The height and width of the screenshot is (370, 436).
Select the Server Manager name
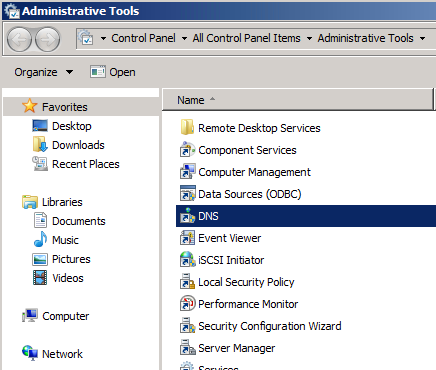pos(236,348)
